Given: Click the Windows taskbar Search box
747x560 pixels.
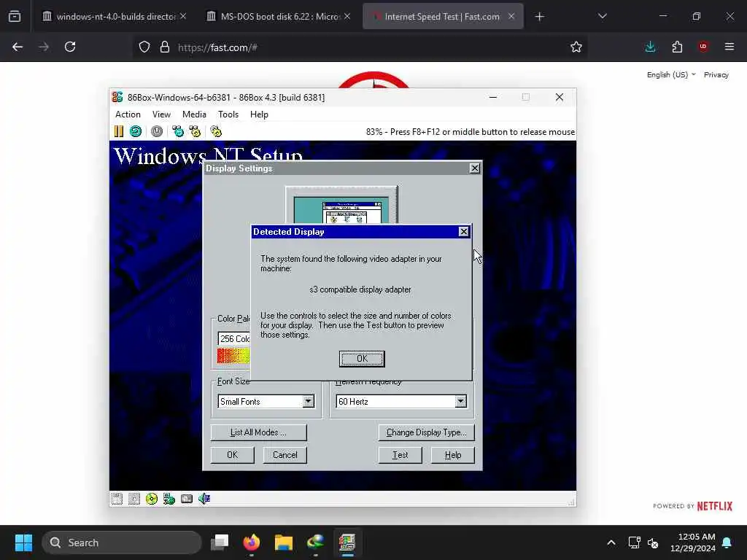Looking at the screenshot, I should coord(122,542).
